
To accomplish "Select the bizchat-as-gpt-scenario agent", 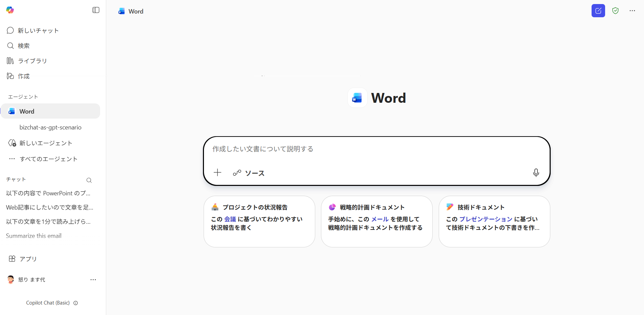I will point(50,127).
